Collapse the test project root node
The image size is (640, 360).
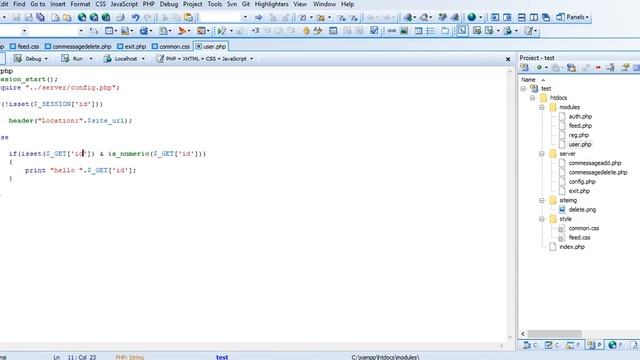click(x=523, y=89)
